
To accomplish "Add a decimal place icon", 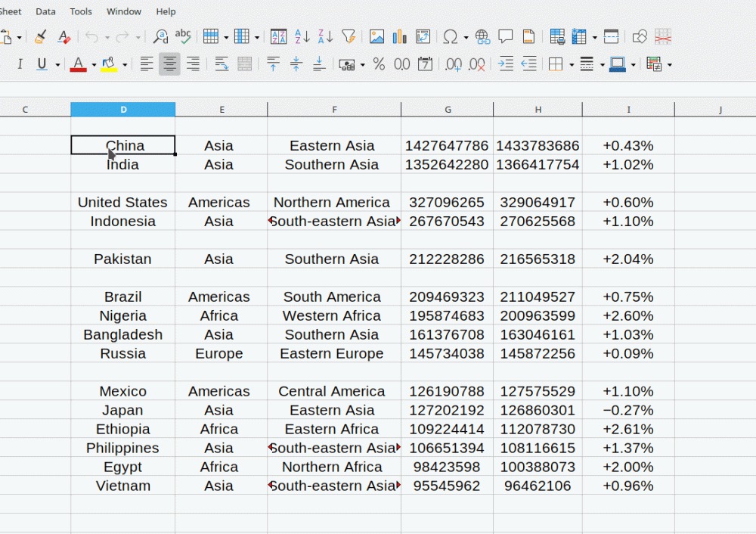I will [453, 64].
